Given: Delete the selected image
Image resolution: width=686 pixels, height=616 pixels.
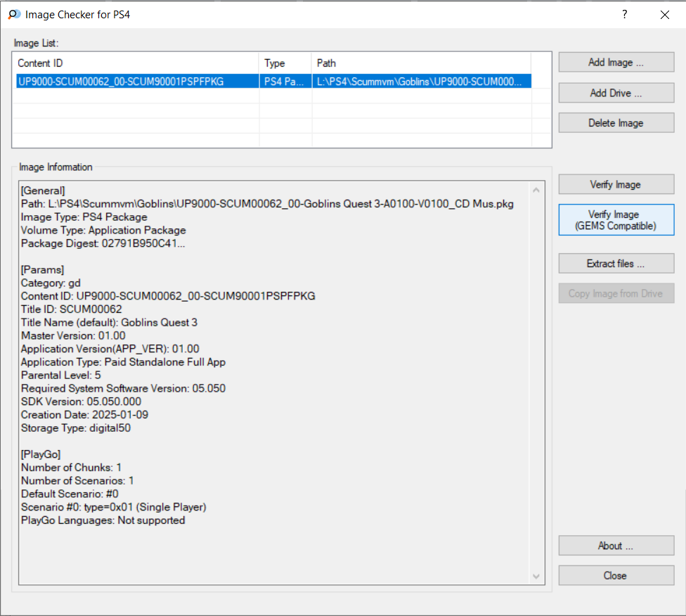Looking at the screenshot, I should 616,123.
